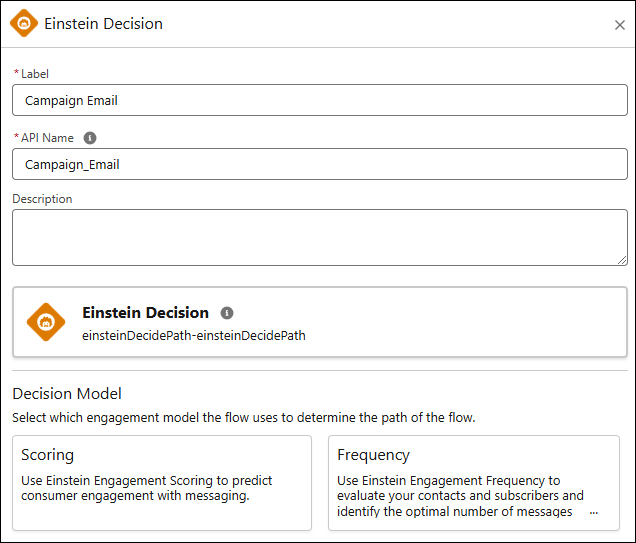636x543 pixels.
Task: Click inside the empty Description text area
Action: 320,238
